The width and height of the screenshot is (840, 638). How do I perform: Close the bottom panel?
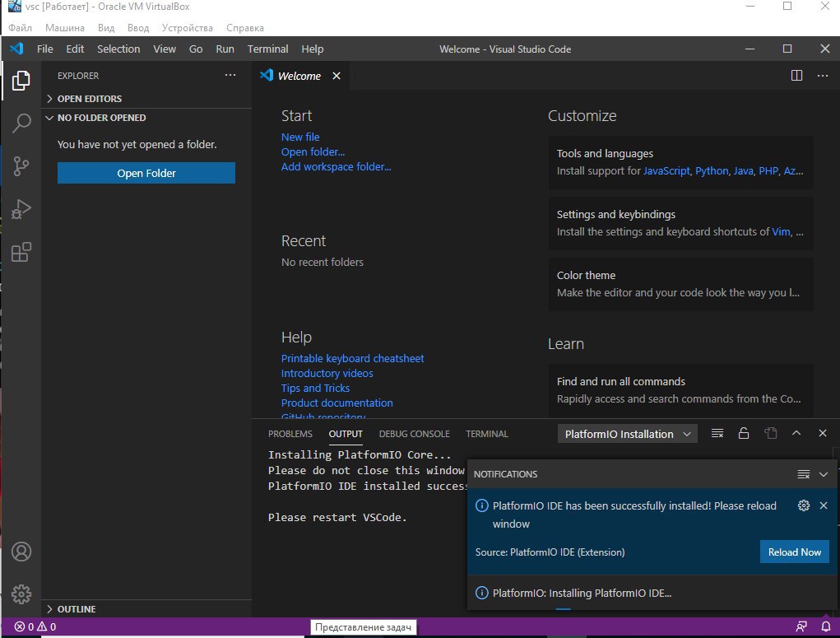tap(823, 433)
